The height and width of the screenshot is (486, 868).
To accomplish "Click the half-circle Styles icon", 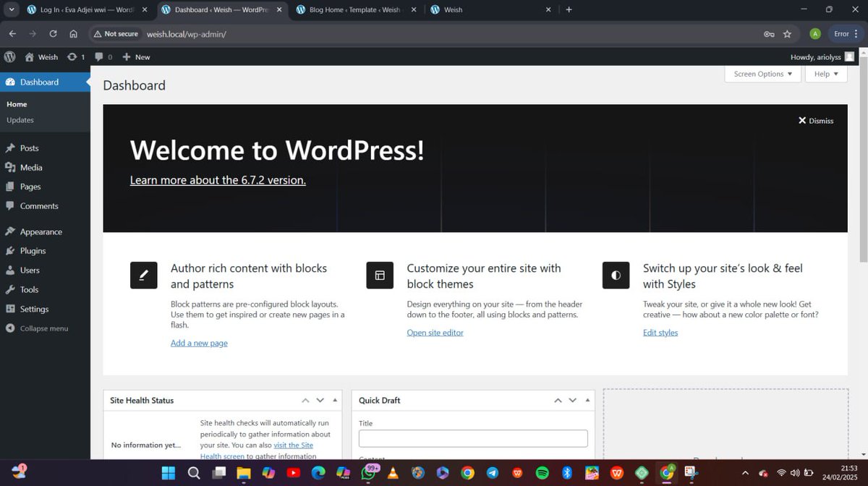I will point(616,276).
